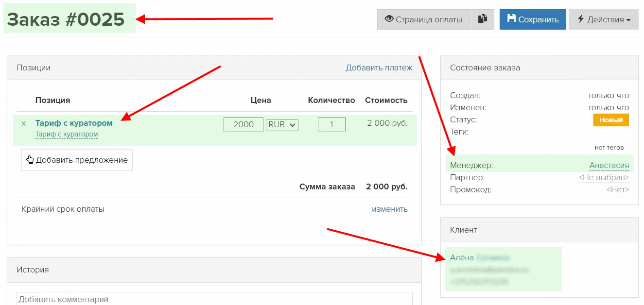Click Добавить платеж link
This screenshot has height=305, width=644.
[x=379, y=68]
